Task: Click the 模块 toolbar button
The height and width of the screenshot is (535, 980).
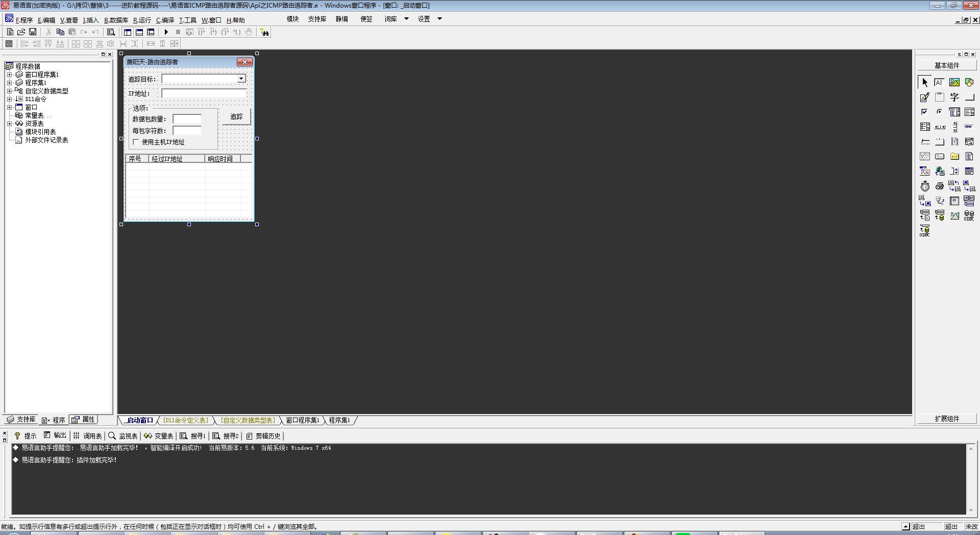Action: (x=292, y=19)
